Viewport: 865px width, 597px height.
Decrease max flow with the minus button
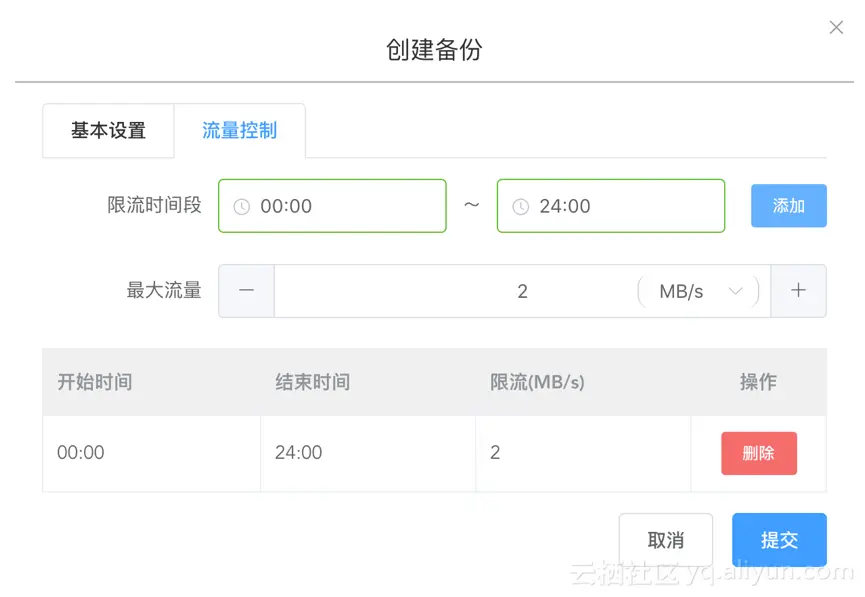coord(246,291)
